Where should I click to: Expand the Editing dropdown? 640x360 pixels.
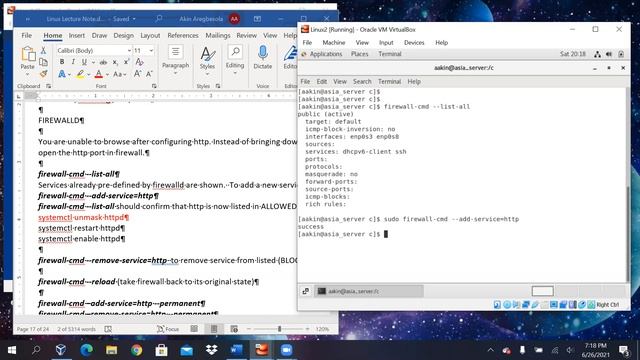[235, 73]
